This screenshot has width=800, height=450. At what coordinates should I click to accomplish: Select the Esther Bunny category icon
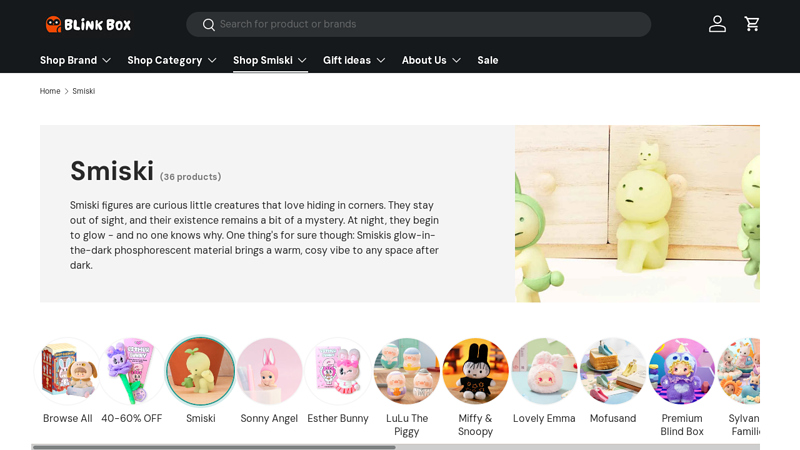point(338,371)
